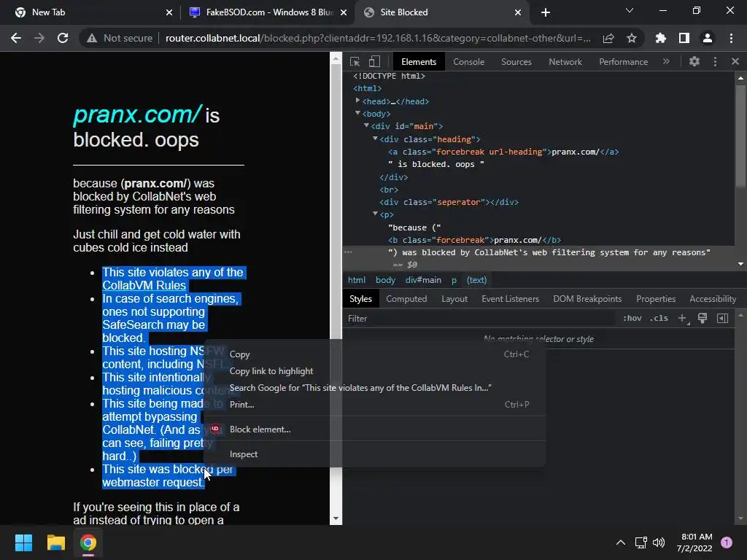Open a new browser tab with plus
Viewport: 747px width, 560px height.
546,12
